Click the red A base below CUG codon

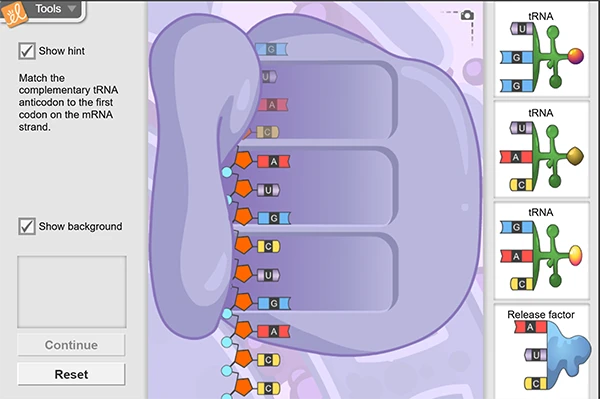274,332
